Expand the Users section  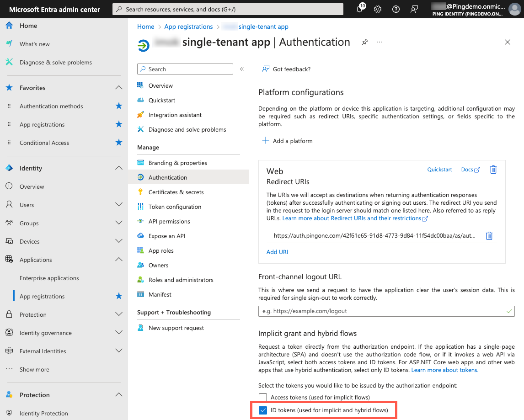click(x=118, y=204)
